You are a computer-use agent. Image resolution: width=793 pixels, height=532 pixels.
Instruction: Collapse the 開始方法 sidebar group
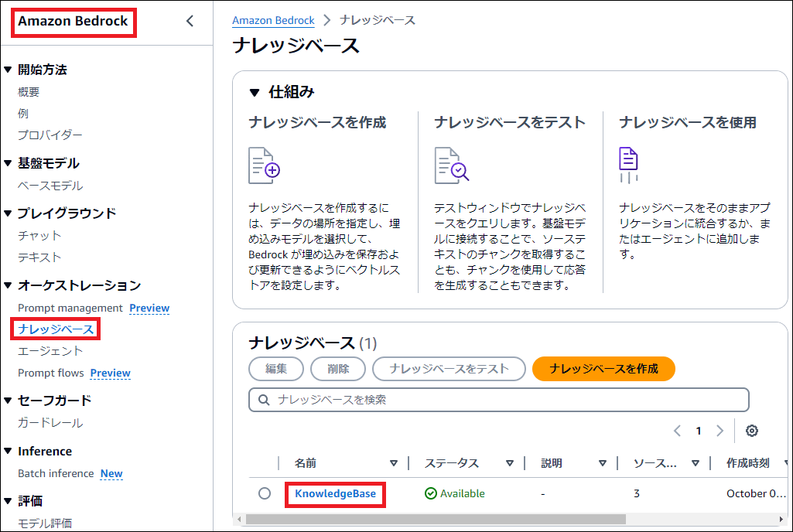point(8,70)
